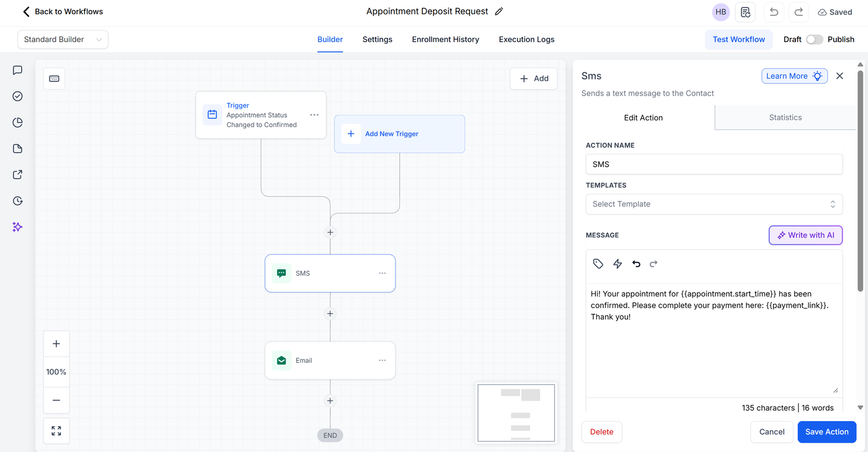
Task: Click the Action Name input field
Action: pos(714,164)
